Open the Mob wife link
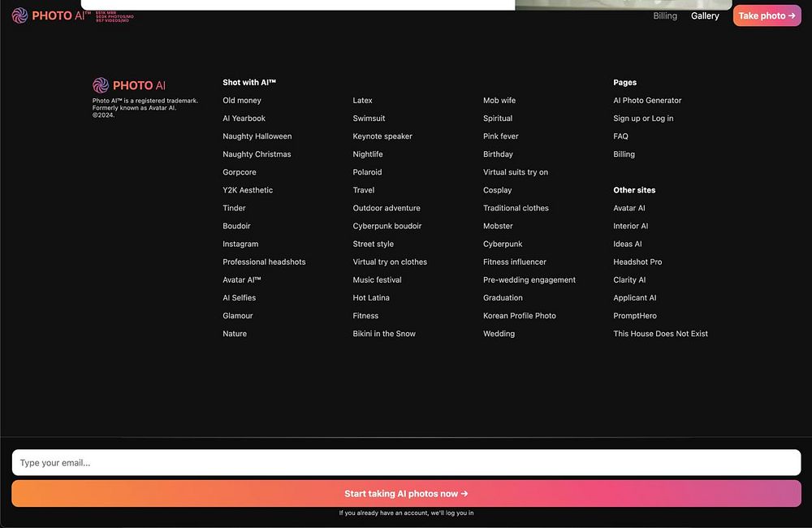 [499, 101]
